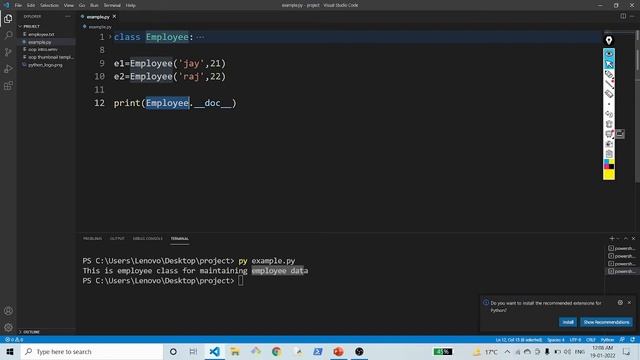Viewport: 640px width, 360px height.
Task: Open the multicolor palette swatch in annotation toolbar
Action: click(609, 164)
